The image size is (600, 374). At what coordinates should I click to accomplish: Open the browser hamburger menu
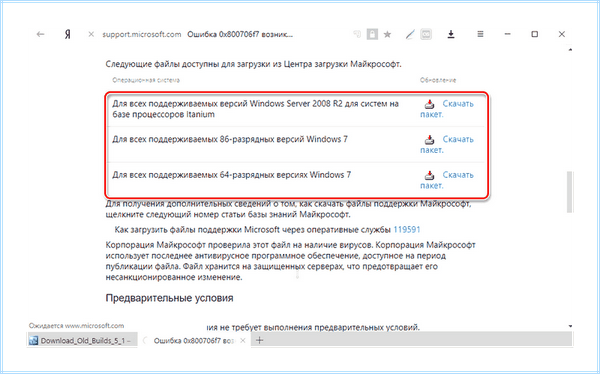click(480, 34)
